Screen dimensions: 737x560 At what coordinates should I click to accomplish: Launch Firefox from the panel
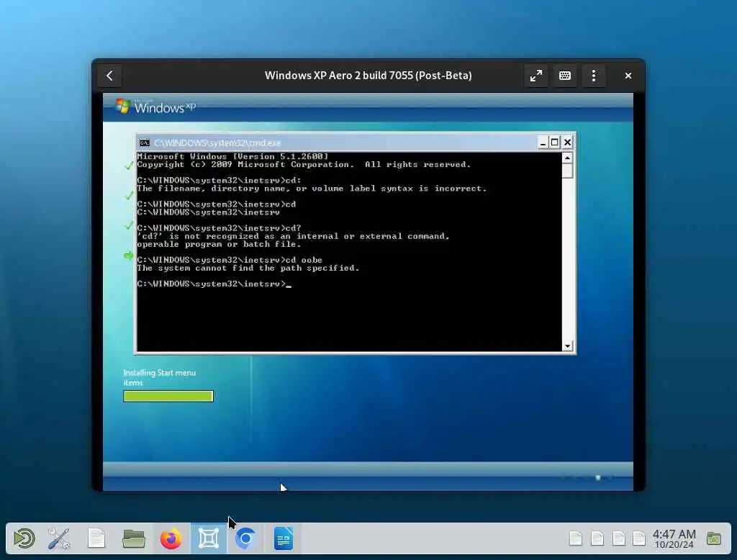pyautogui.click(x=171, y=538)
